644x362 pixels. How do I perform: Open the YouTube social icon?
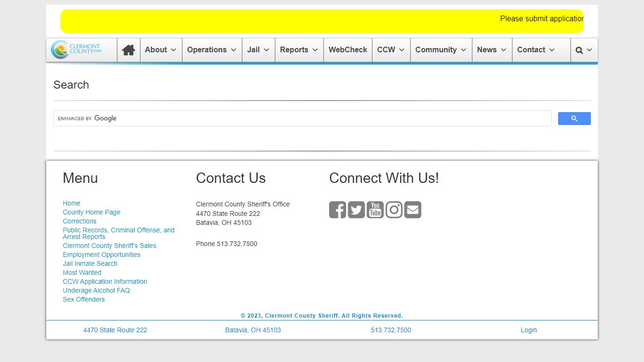click(375, 210)
